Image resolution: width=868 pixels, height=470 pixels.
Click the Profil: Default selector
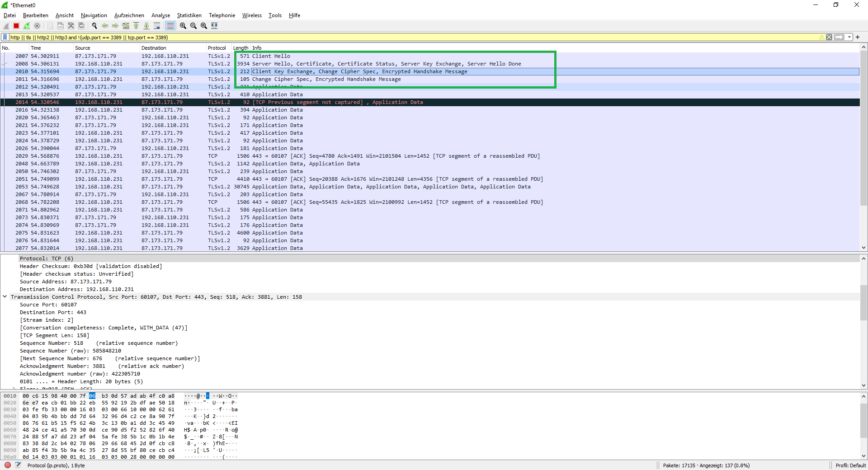click(850, 465)
